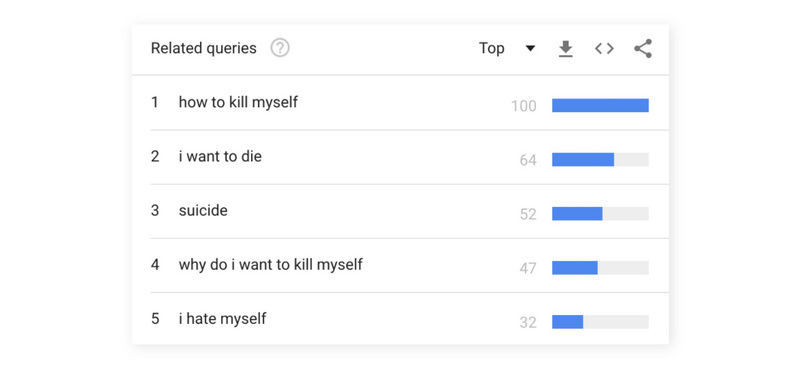Click the dropdown arrow next to Top

(531, 48)
